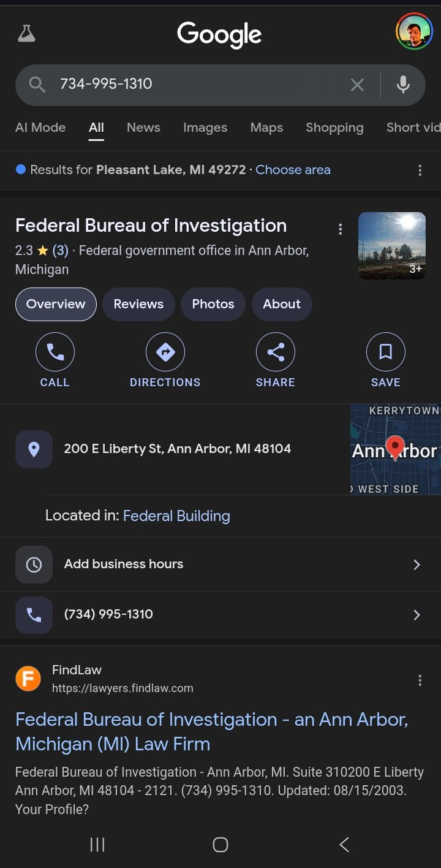Clear the search query with X
Image resolution: width=441 pixels, height=868 pixels.
click(357, 85)
